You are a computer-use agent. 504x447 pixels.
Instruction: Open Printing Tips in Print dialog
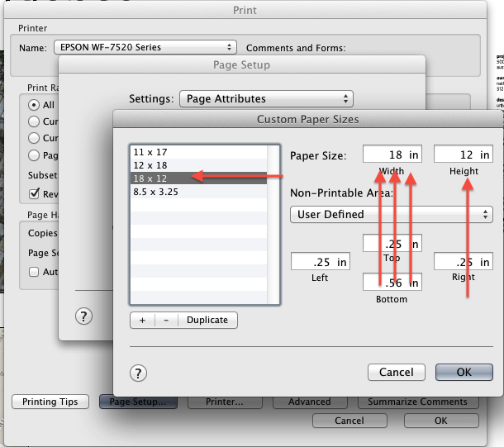(x=50, y=402)
